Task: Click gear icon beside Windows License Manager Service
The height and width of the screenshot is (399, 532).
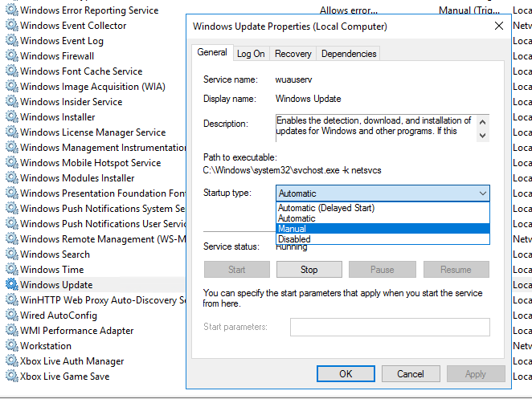Action: pyautogui.click(x=12, y=132)
